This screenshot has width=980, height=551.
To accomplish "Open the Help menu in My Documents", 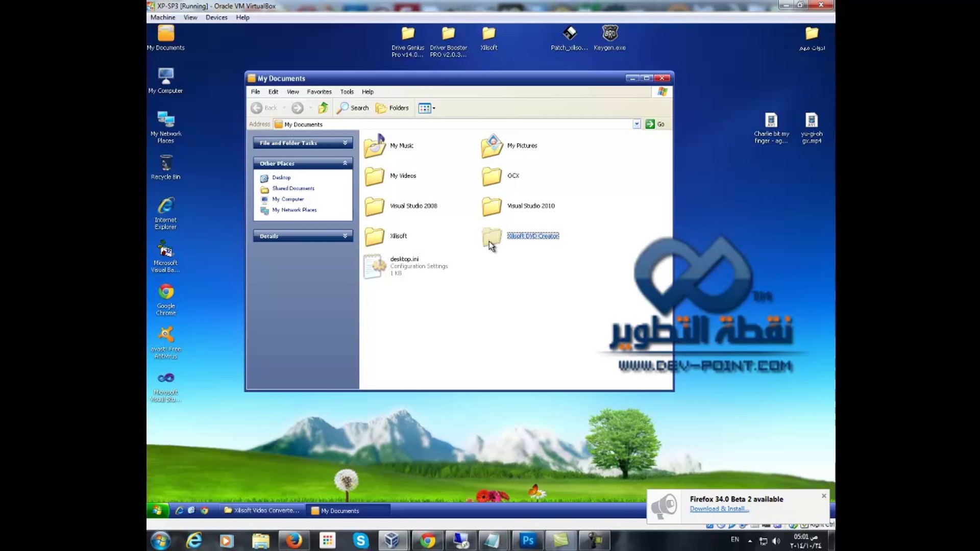I will point(367,92).
